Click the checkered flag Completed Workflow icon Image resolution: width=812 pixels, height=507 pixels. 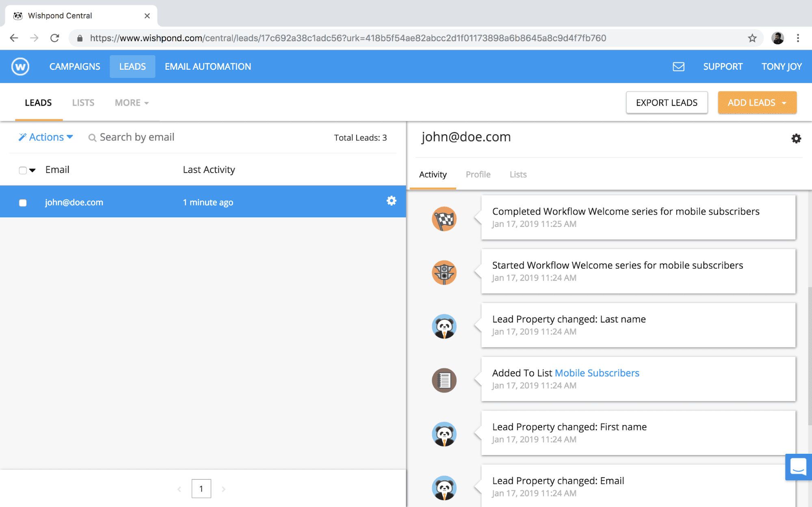tap(444, 219)
